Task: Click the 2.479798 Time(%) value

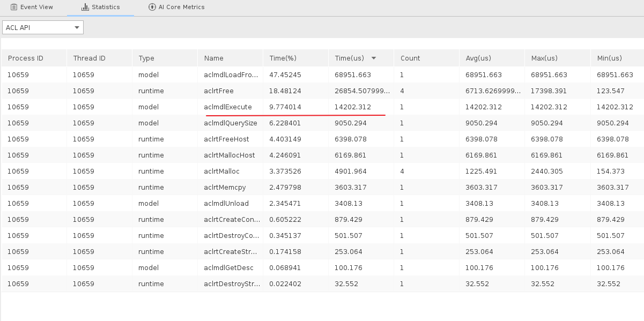Action: [285, 188]
